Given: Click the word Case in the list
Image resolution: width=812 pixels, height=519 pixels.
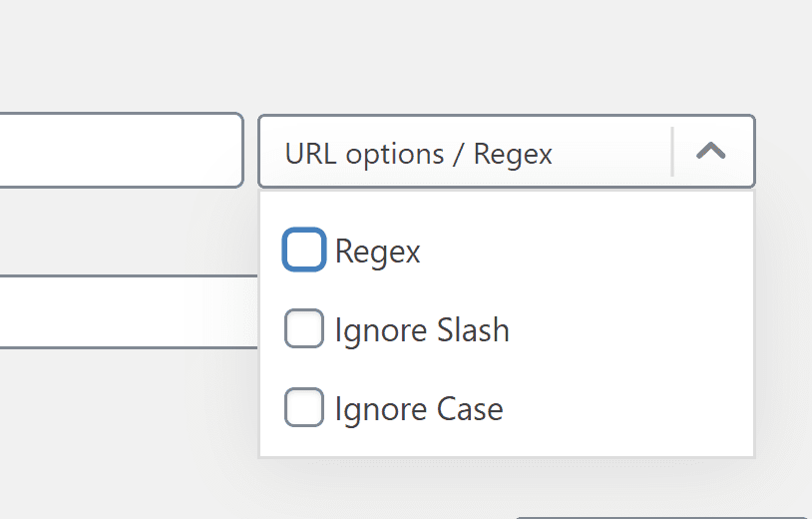Looking at the screenshot, I should [x=470, y=408].
